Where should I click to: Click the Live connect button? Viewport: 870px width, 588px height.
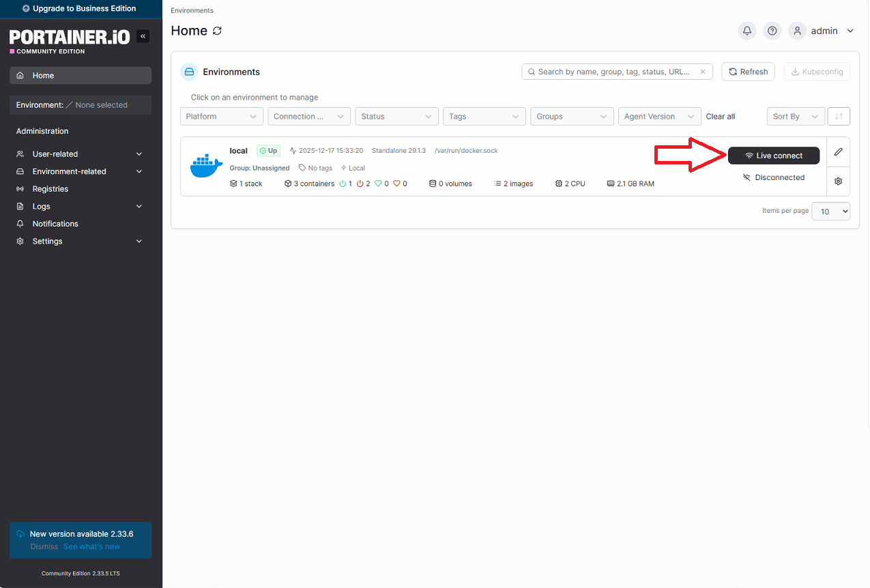773,156
